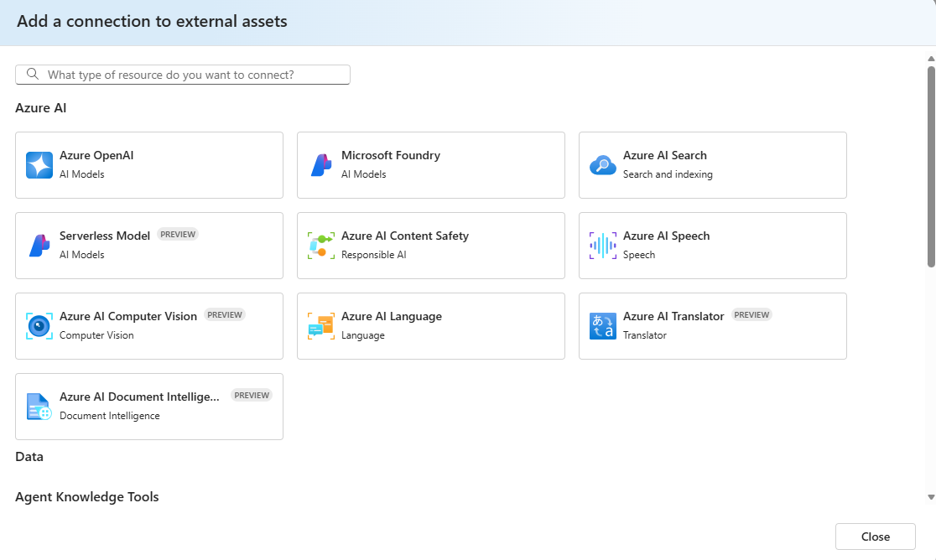This screenshot has width=936, height=560.
Task: Click the resource type search field
Action: 183,75
